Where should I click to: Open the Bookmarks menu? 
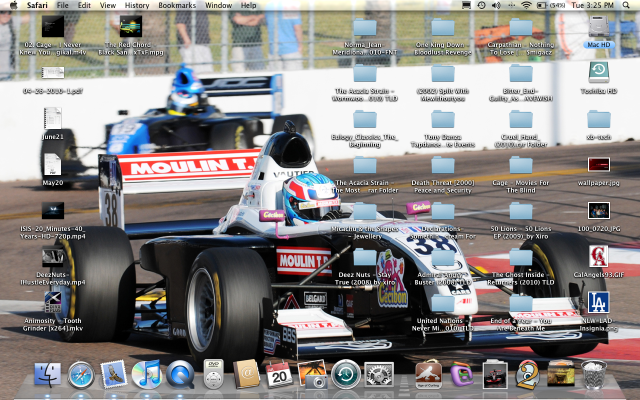click(x=177, y=5)
